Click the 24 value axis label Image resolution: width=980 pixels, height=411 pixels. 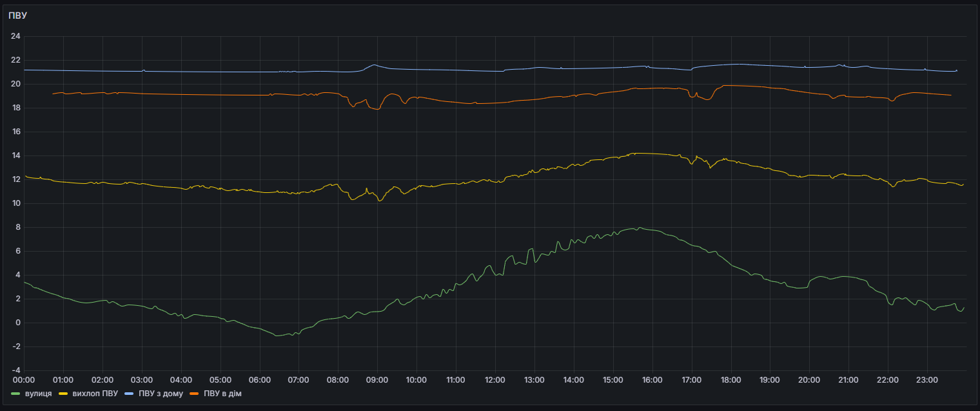point(16,36)
